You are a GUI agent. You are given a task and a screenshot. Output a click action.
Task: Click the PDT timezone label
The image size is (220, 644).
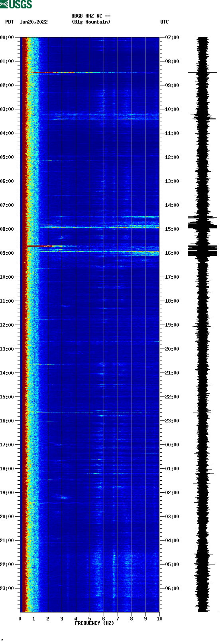click(x=10, y=22)
